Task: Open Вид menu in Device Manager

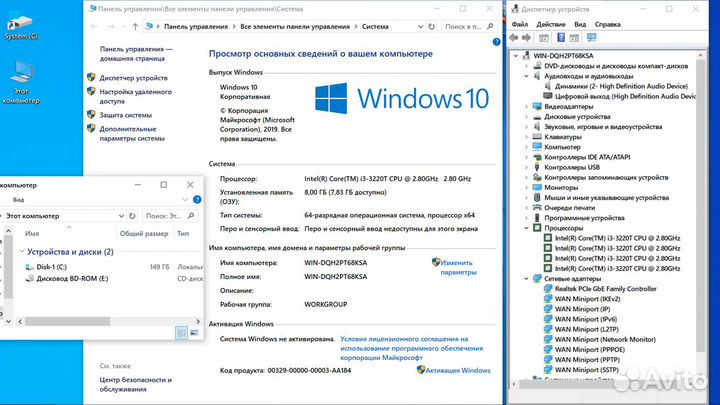Action: (580, 24)
